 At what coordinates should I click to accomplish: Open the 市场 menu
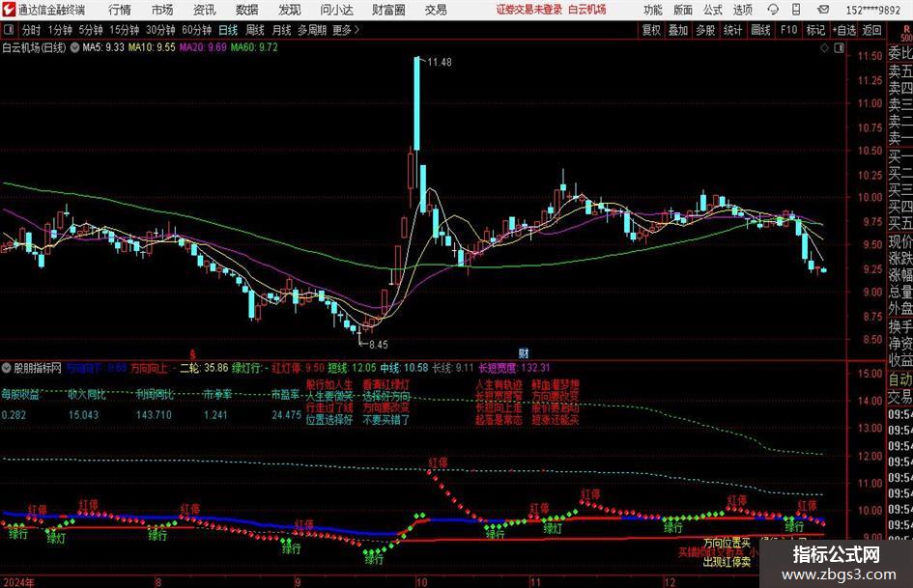(x=162, y=10)
